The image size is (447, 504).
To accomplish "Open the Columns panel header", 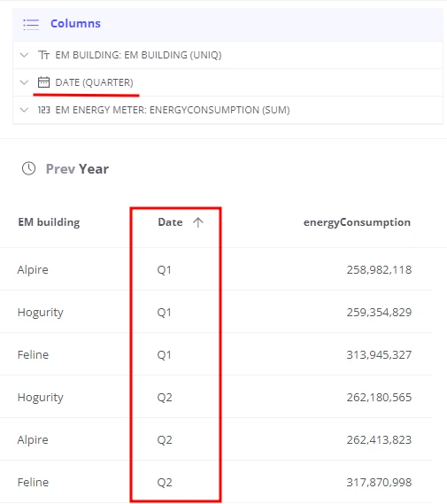I will pyautogui.click(x=227, y=25).
